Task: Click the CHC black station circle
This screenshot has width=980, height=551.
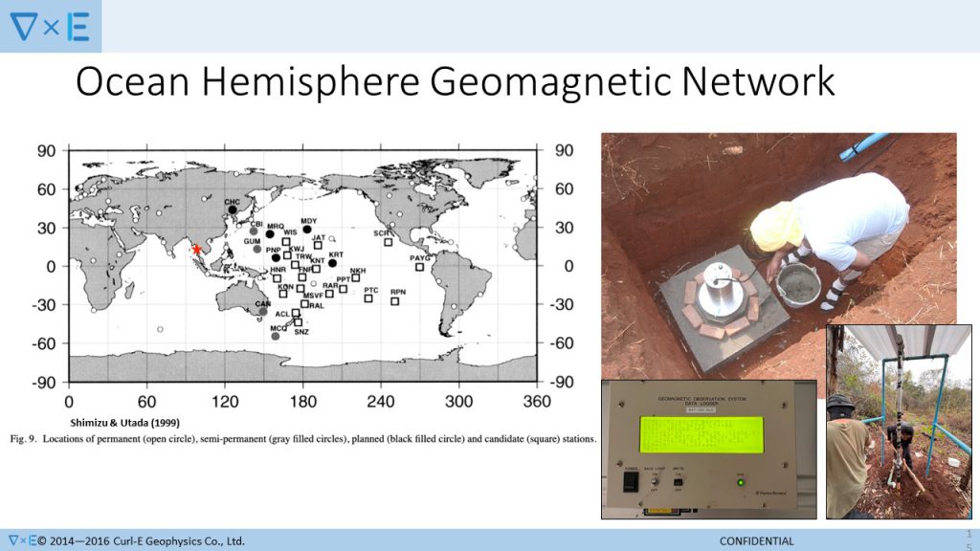Action: point(233,209)
